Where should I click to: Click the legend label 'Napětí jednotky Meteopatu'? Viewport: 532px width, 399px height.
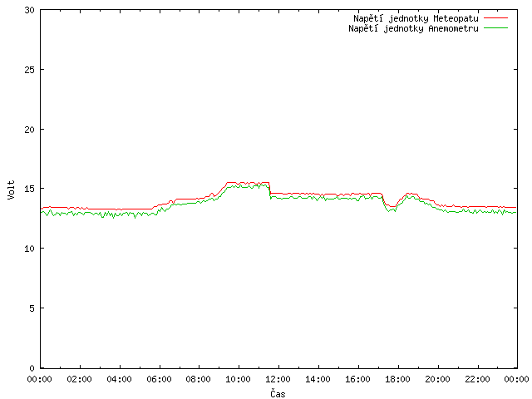click(x=416, y=18)
